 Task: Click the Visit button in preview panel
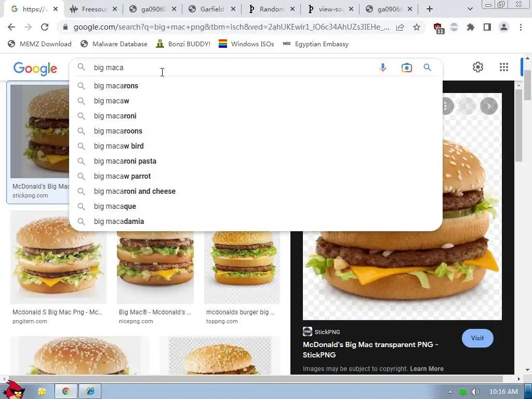pos(477,338)
